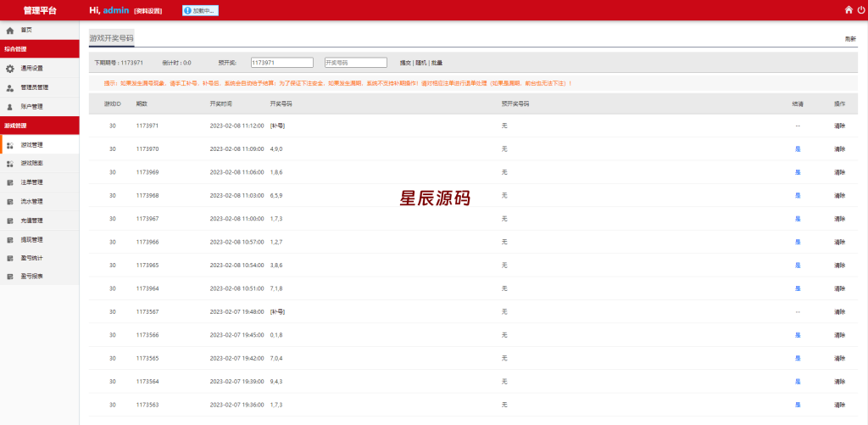
Task: Click the icon of the sidebar item below 游戏管理
Action: click(x=9, y=164)
